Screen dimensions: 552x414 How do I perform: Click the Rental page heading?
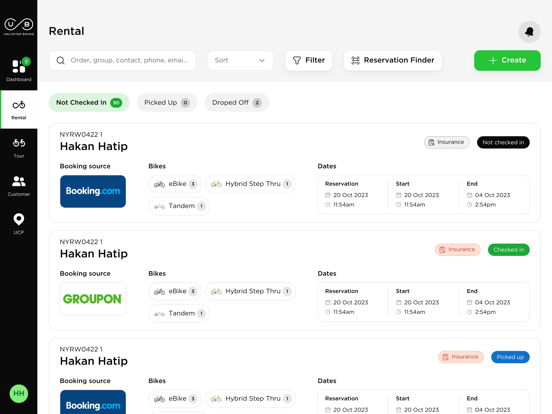pos(67,31)
